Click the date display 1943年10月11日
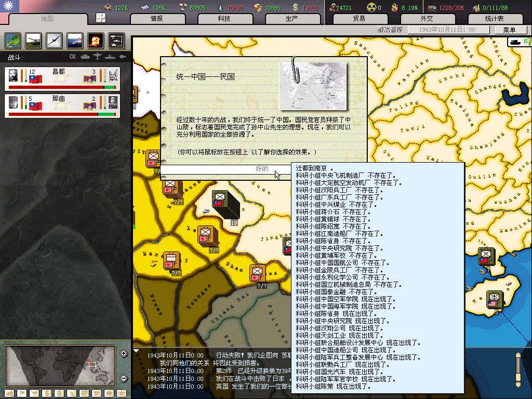The width and height of the screenshot is (532, 399). pyautogui.click(x=447, y=30)
